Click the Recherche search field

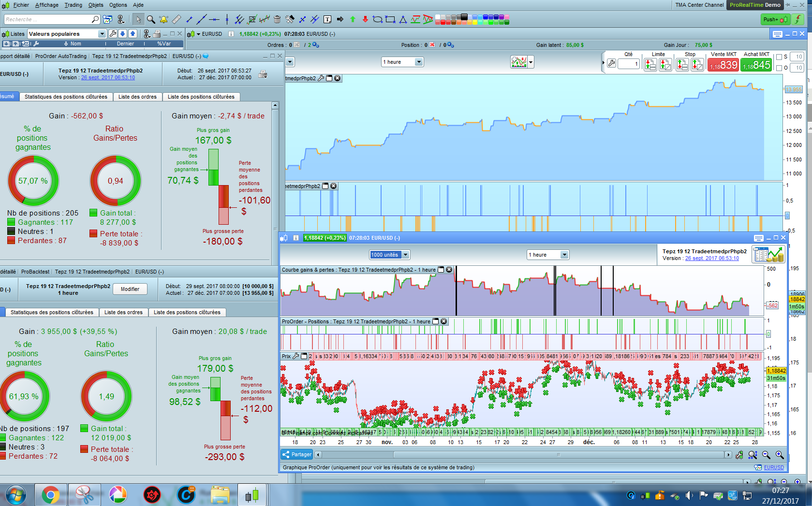47,19
